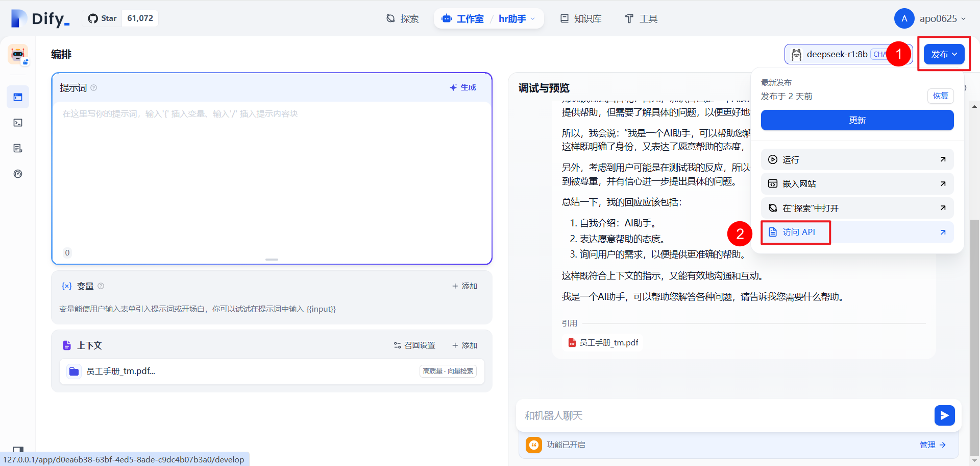Click the hr助手 robot app icon
980x466 pixels.
pos(18,54)
